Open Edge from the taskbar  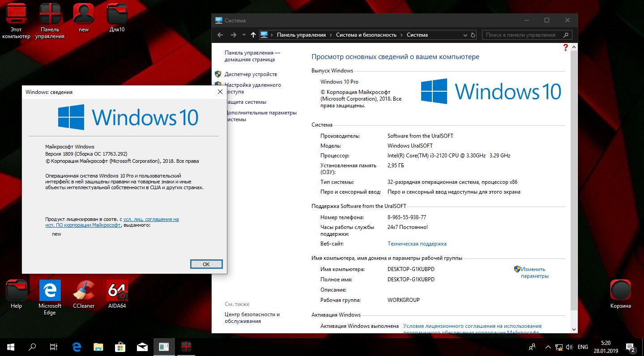click(x=77, y=347)
